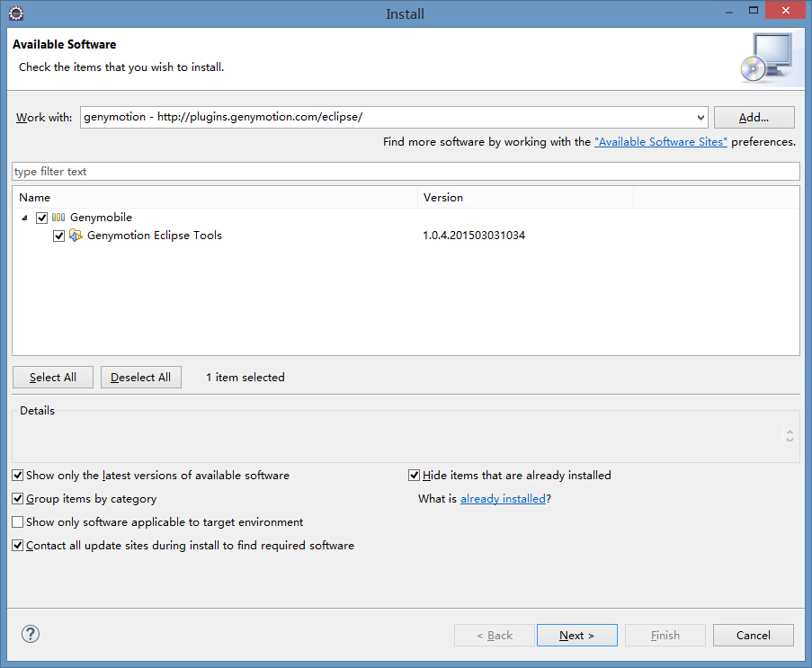The width and height of the screenshot is (812, 668).
Task: Close the Install dialog window
Action: 786,11
